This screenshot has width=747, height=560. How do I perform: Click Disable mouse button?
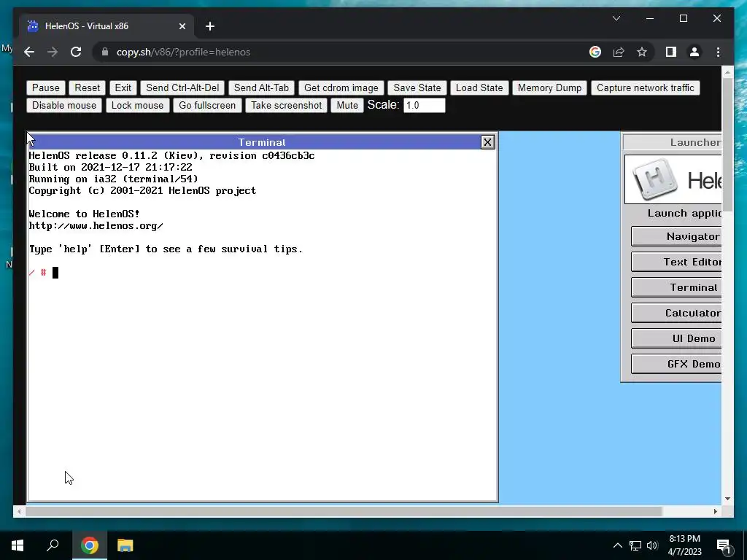tap(64, 105)
